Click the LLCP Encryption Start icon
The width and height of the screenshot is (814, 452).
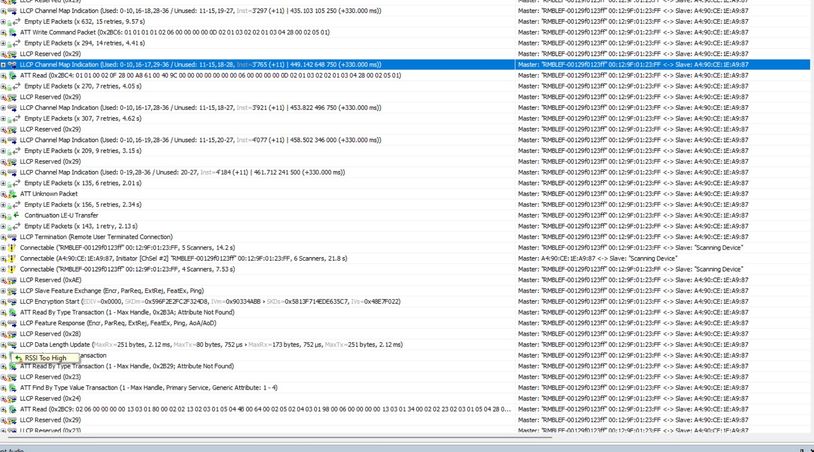point(12,302)
